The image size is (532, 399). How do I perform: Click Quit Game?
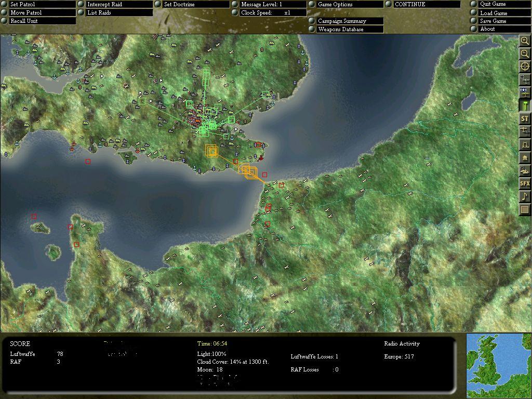point(500,4)
